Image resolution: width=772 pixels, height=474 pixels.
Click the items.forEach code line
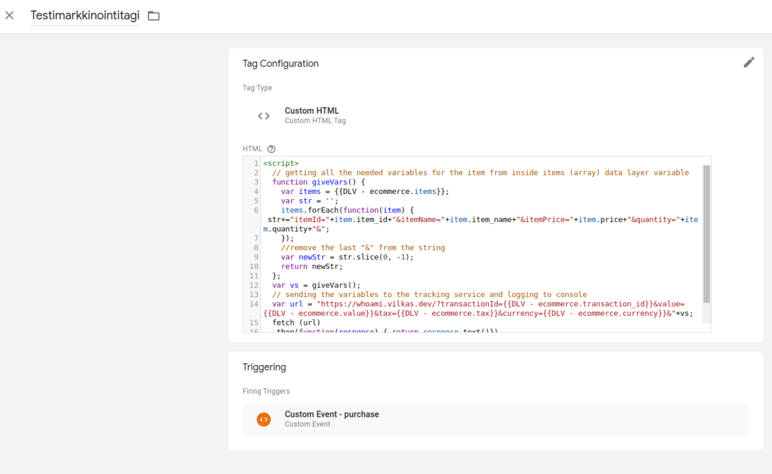tap(347, 210)
